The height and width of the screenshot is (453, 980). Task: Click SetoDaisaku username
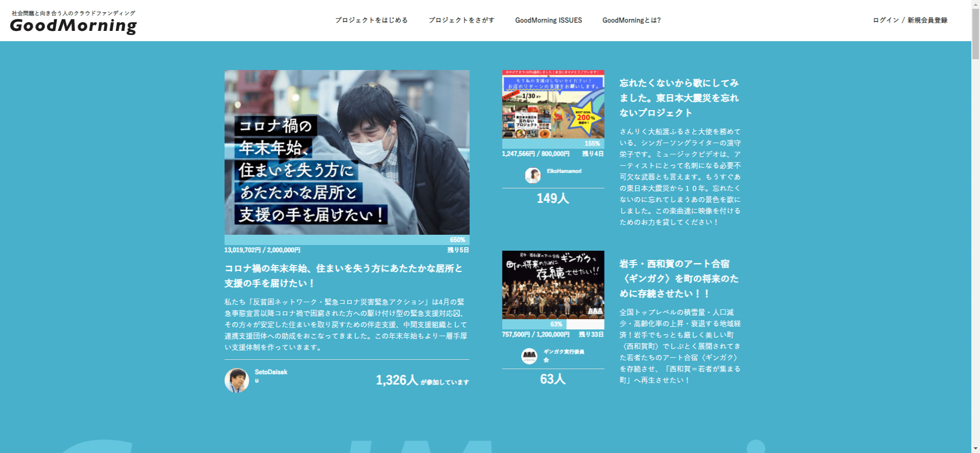271,376
